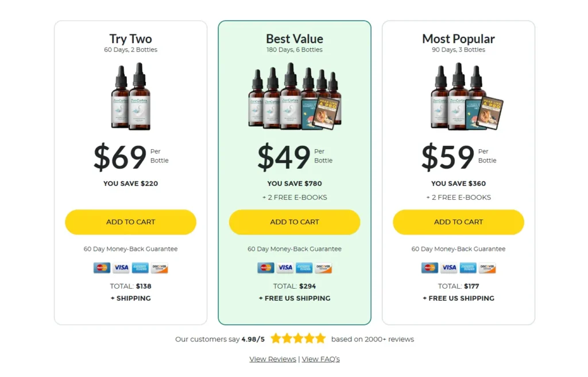Click the Discover icon in Try Two column
Viewport: 588px width, 377px height.
159,268
